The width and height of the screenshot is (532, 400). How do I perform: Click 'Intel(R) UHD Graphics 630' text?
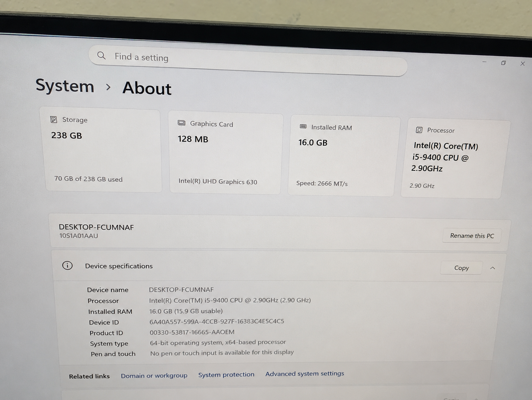[218, 182]
